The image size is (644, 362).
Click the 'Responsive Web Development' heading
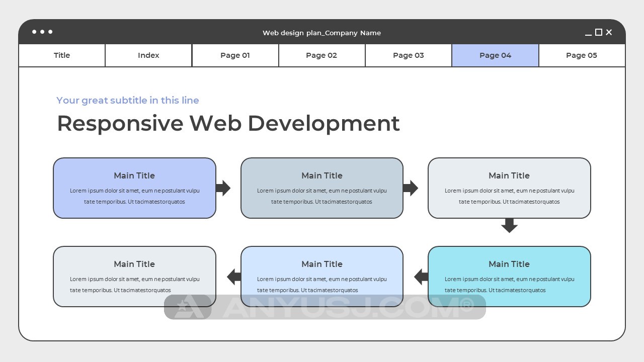coord(228,123)
